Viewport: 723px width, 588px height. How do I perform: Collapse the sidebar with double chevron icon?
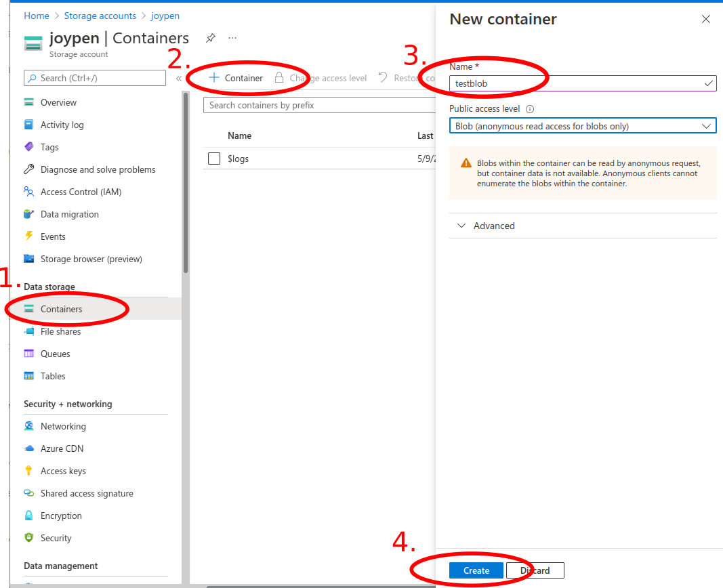(x=178, y=79)
